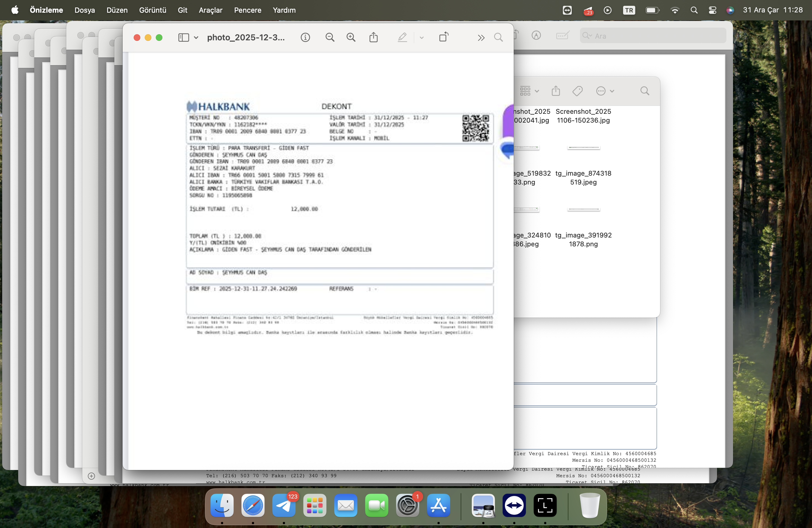812x528 pixels.
Task: Switch the TR keyboard input source
Action: (x=629, y=10)
